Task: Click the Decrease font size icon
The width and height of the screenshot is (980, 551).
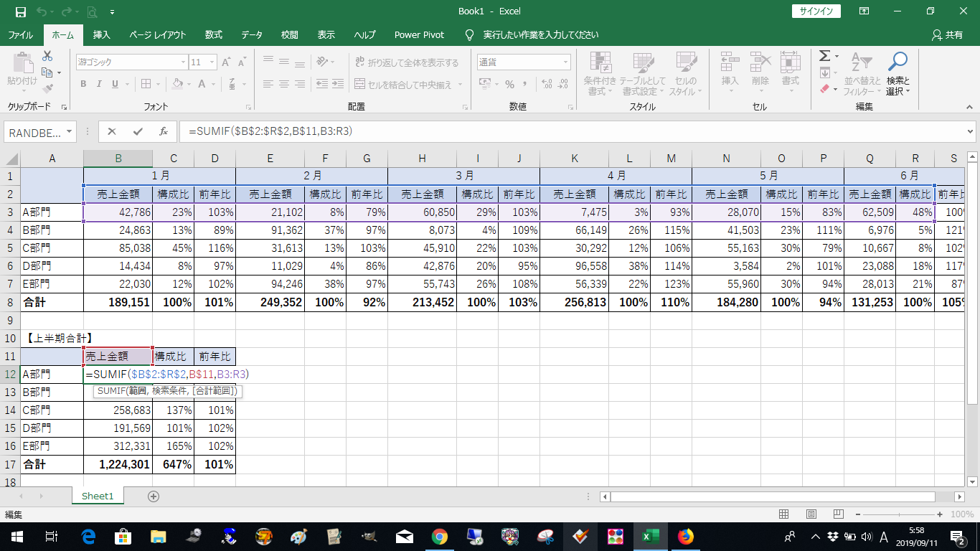Action: click(x=242, y=62)
